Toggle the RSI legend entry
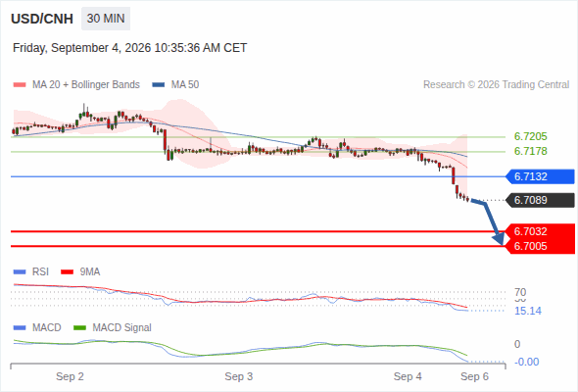Image resolution: width=578 pixels, height=392 pixels. pyautogui.click(x=31, y=271)
